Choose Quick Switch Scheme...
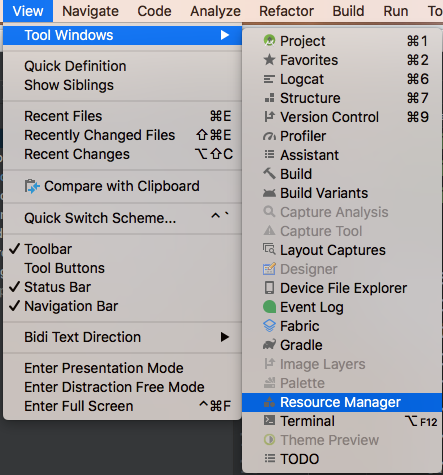The image size is (443, 475). pyautogui.click(x=122, y=218)
